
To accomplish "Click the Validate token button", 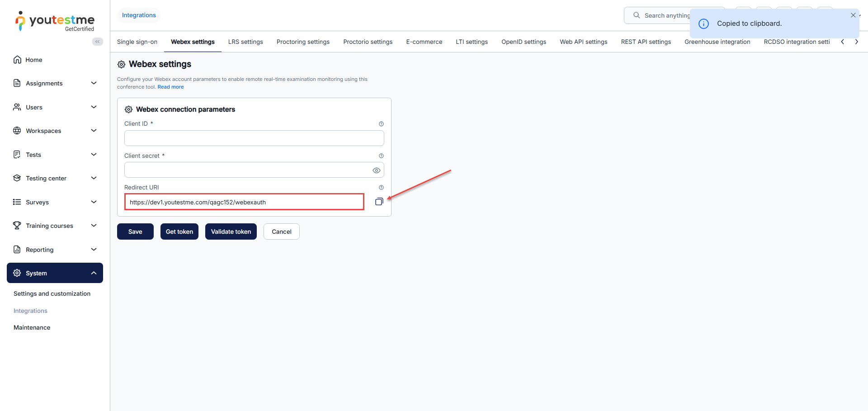I will [x=231, y=231].
